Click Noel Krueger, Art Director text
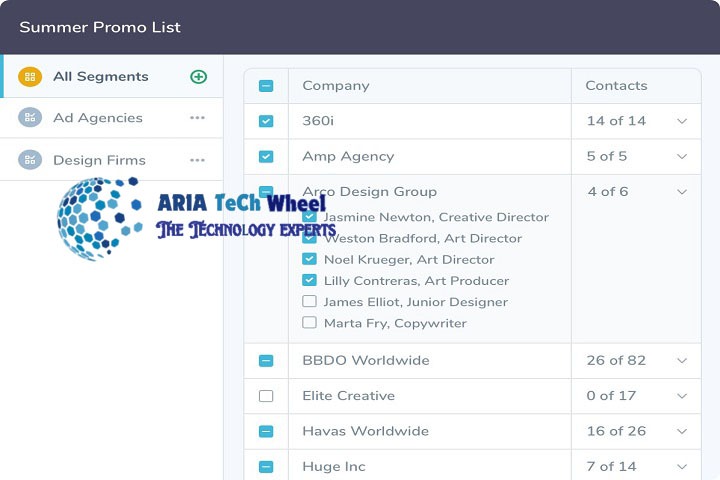 coord(409,260)
